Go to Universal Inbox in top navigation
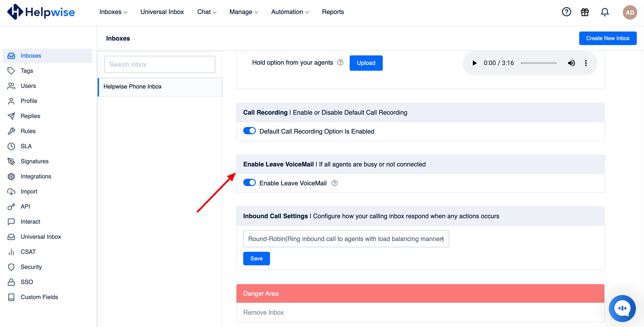This screenshot has height=327, width=644. pos(162,12)
